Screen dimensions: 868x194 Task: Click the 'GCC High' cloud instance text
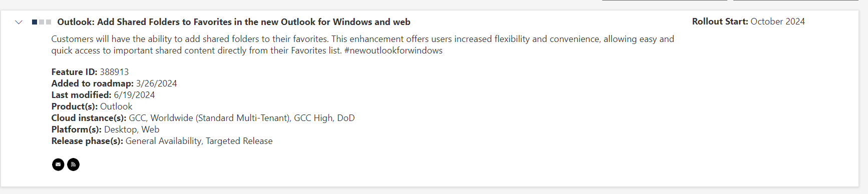point(313,118)
